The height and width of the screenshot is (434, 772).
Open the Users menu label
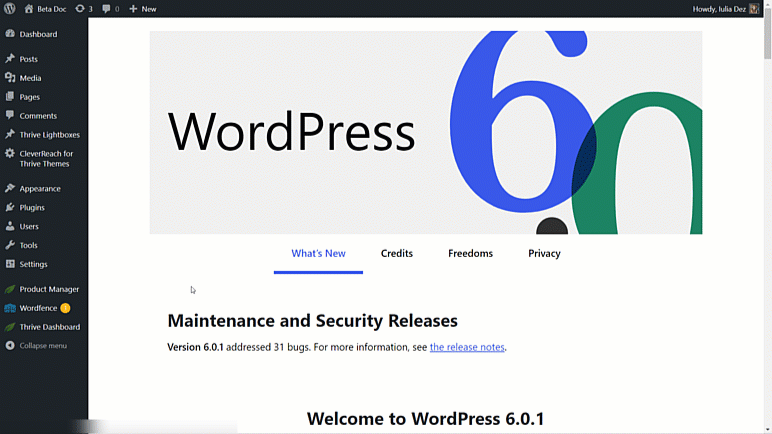tap(29, 226)
